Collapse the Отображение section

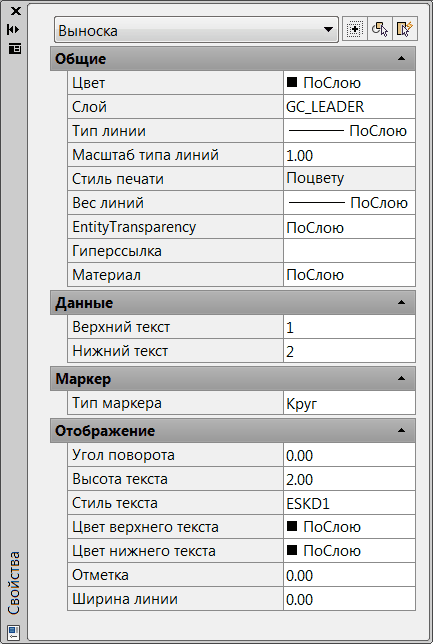[401, 430]
